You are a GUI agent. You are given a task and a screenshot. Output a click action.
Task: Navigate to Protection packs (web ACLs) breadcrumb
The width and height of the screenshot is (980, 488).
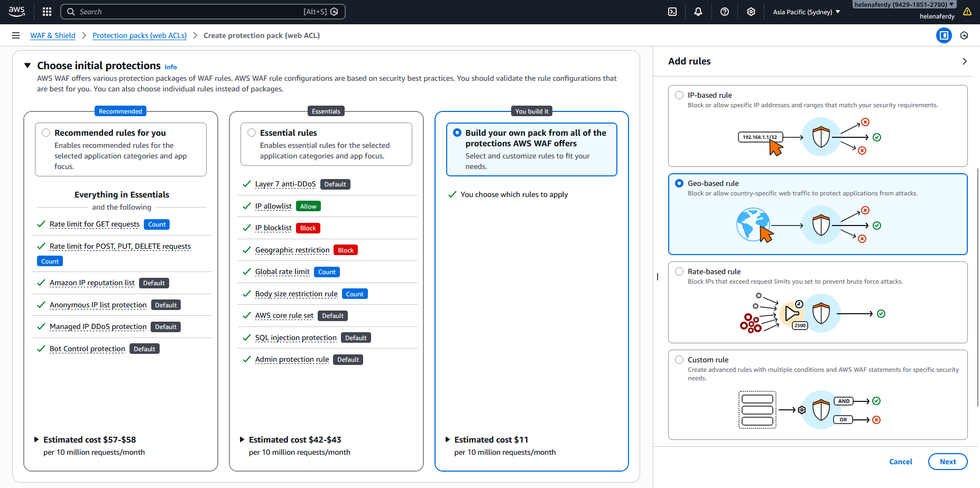pyautogui.click(x=140, y=35)
